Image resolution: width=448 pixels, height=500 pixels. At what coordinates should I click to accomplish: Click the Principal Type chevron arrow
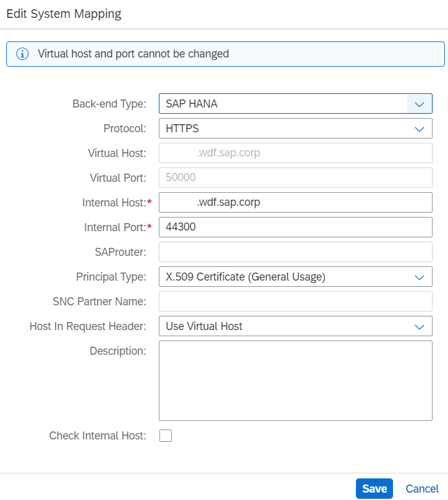coord(420,277)
